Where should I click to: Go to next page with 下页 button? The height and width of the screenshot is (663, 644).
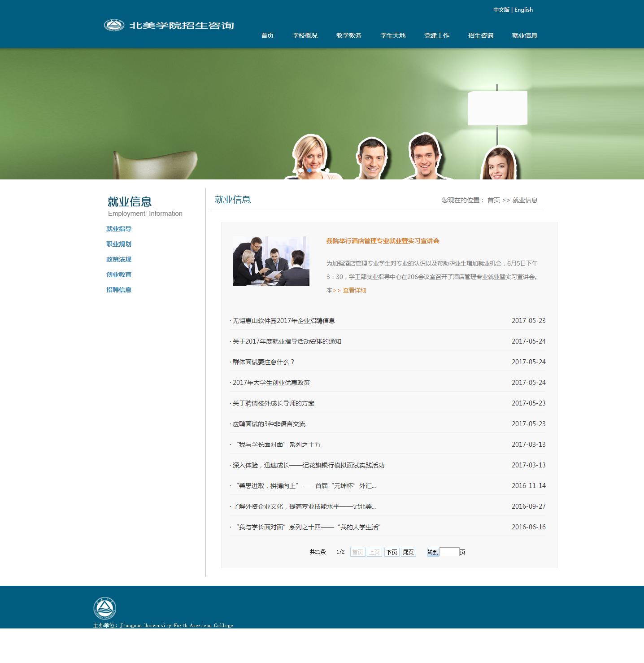pyautogui.click(x=392, y=552)
